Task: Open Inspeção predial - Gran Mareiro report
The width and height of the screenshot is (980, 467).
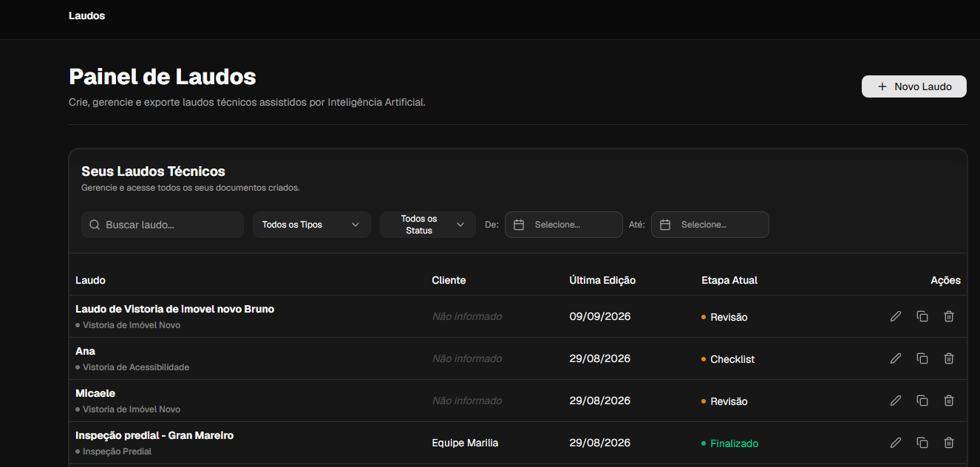Action: click(154, 435)
